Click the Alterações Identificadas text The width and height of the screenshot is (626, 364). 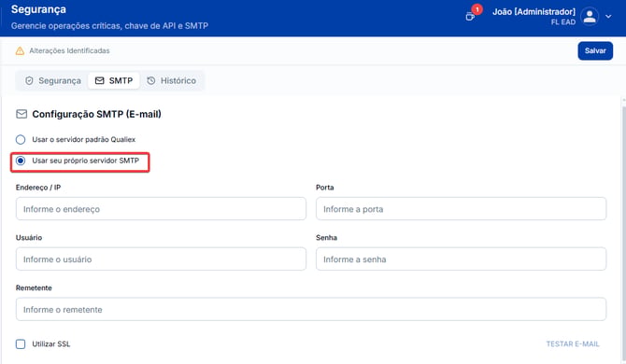click(69, 50)
